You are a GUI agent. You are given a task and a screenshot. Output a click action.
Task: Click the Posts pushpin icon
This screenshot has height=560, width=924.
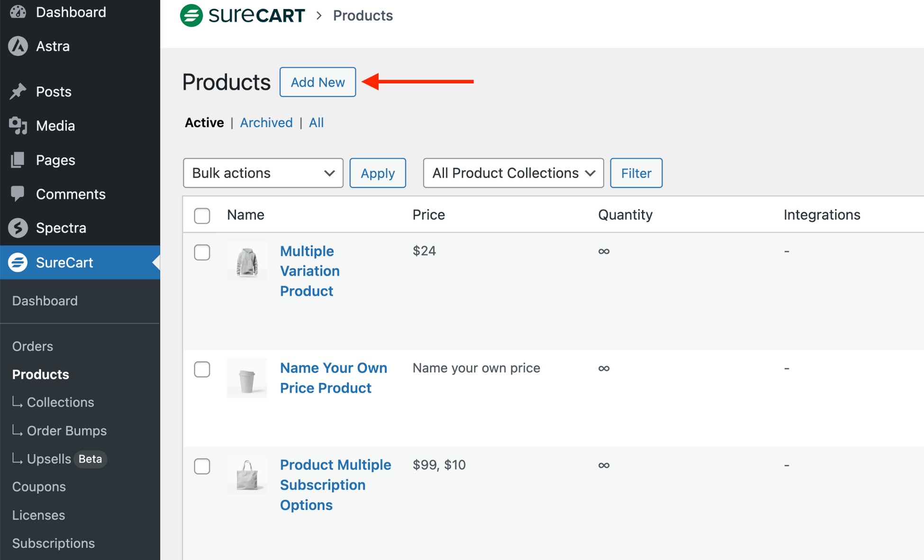(x=18, y=91)
